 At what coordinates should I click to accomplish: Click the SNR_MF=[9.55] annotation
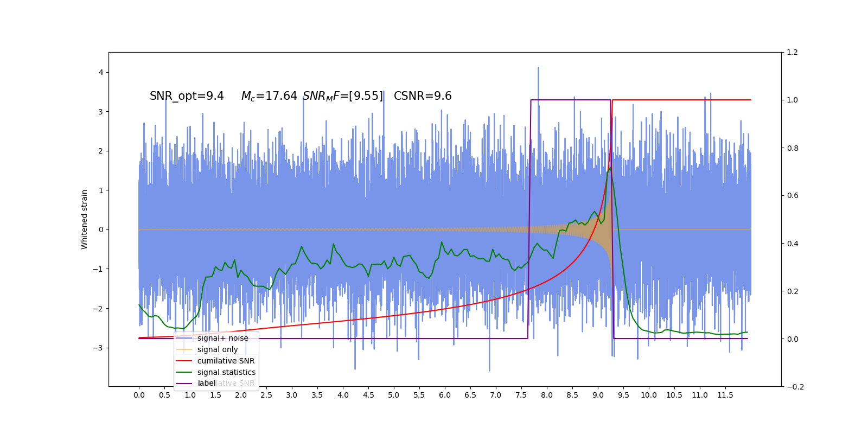pyautogui.click(x=343, y=97)
